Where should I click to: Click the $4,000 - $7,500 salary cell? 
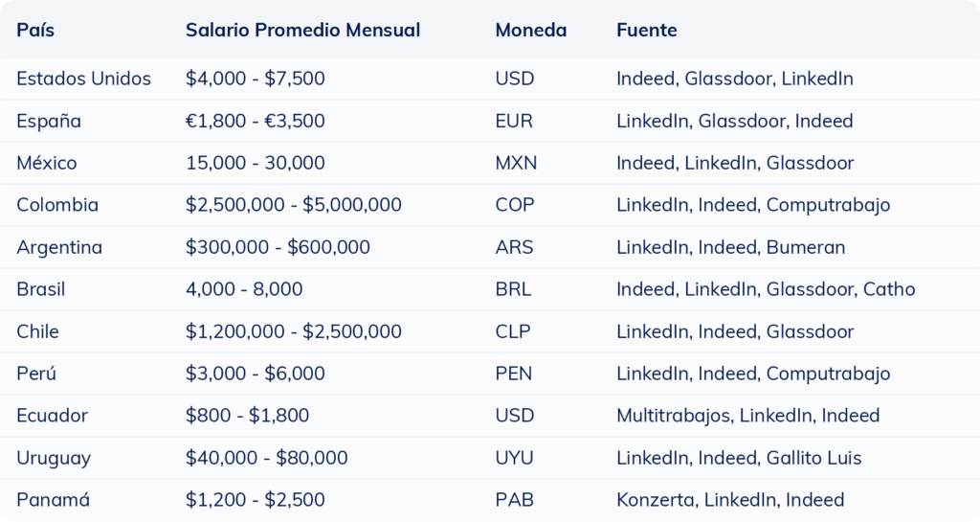[x=255, y=79]
